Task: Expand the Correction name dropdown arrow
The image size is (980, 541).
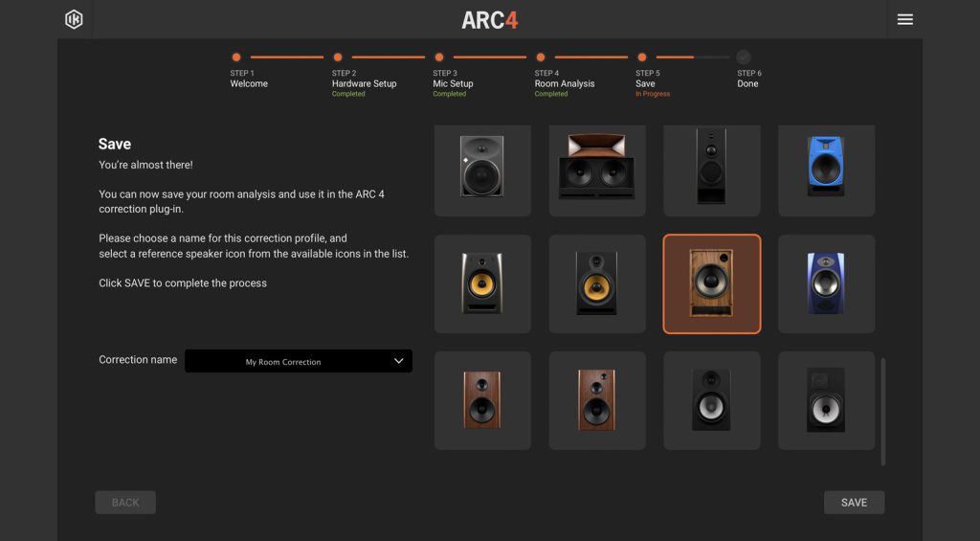Action: point(399,361)
